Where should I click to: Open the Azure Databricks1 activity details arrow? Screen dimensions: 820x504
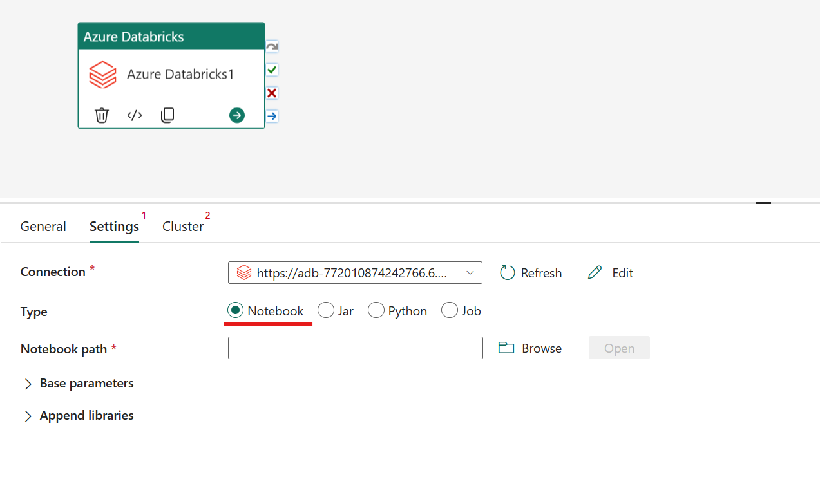pos(236,115)
